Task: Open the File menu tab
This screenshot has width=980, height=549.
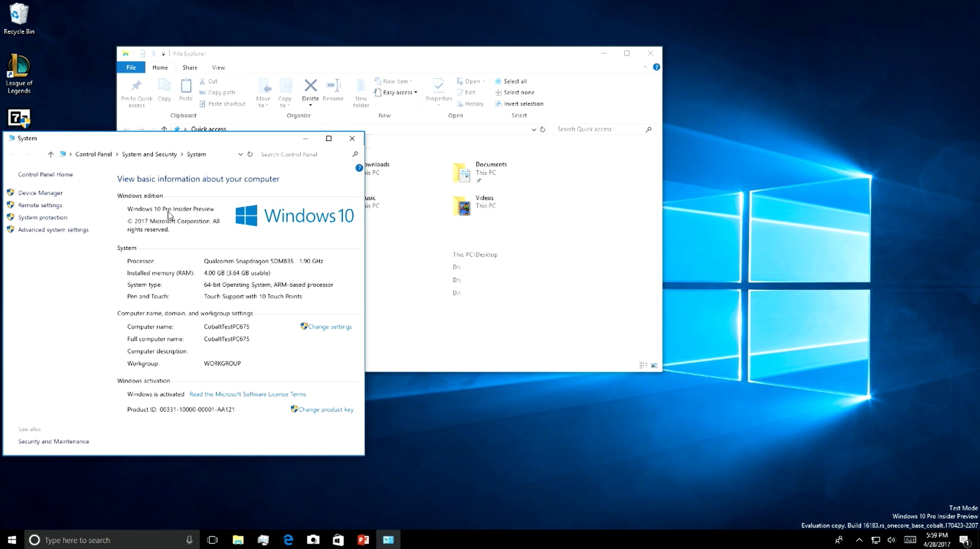Action: coord(131,67)
